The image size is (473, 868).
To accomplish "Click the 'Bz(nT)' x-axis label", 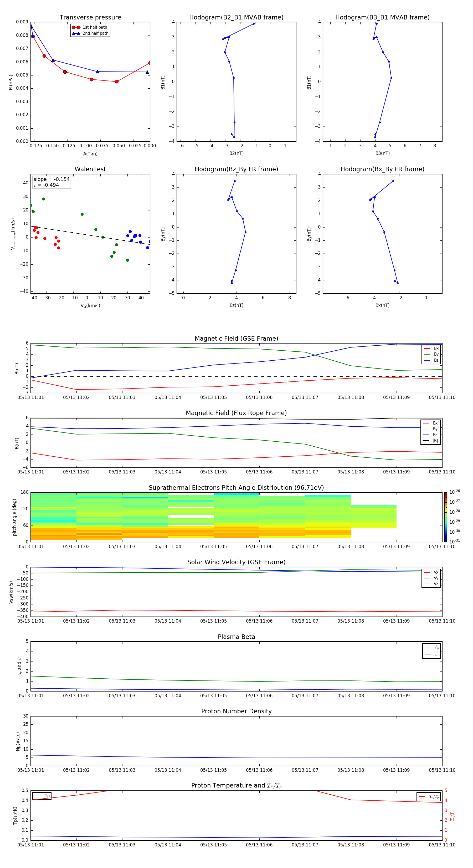I will [236, 305].
